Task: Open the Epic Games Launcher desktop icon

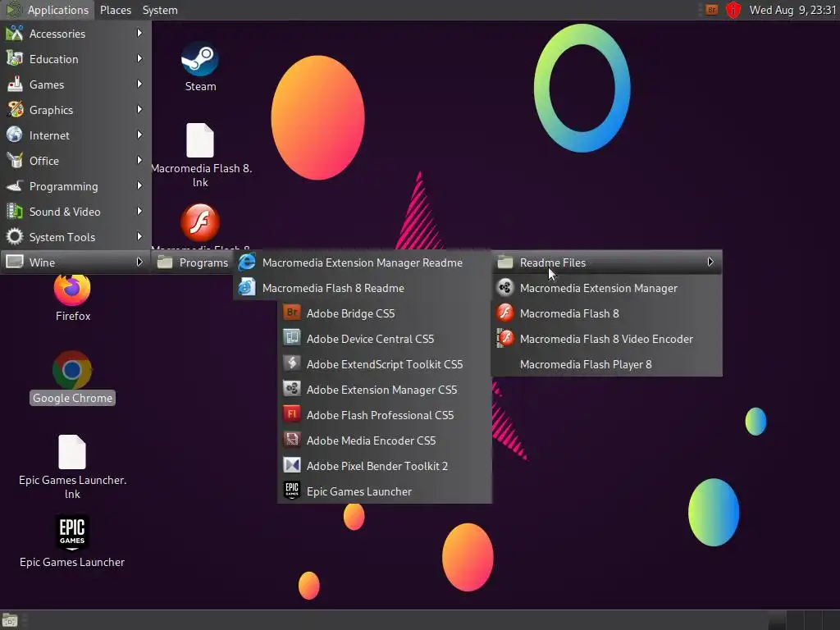Action: [x=72, y=532]
